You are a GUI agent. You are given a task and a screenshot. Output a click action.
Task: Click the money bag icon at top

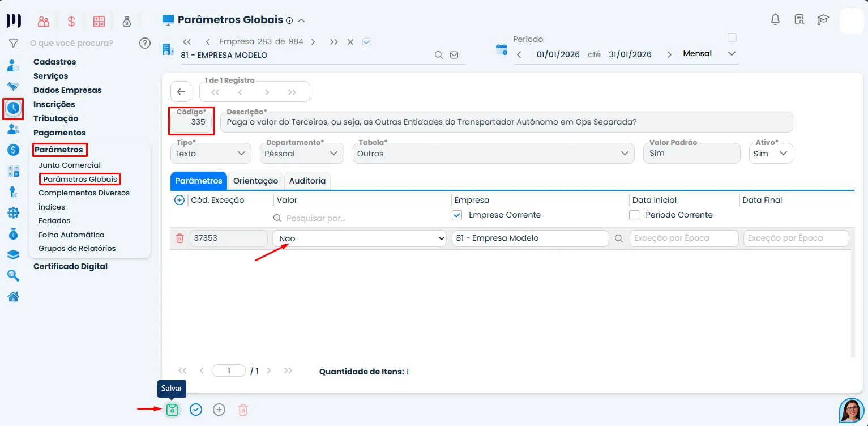click(x=127, y=22)
